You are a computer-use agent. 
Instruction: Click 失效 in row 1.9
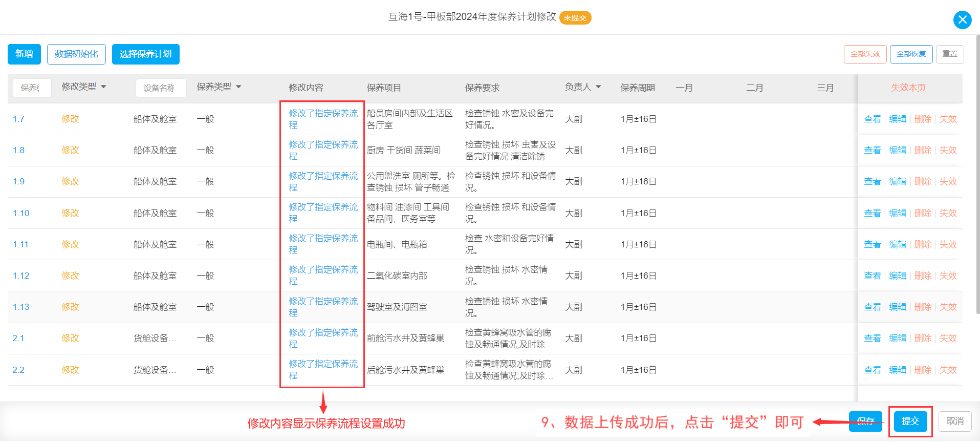tap(948, 181)
